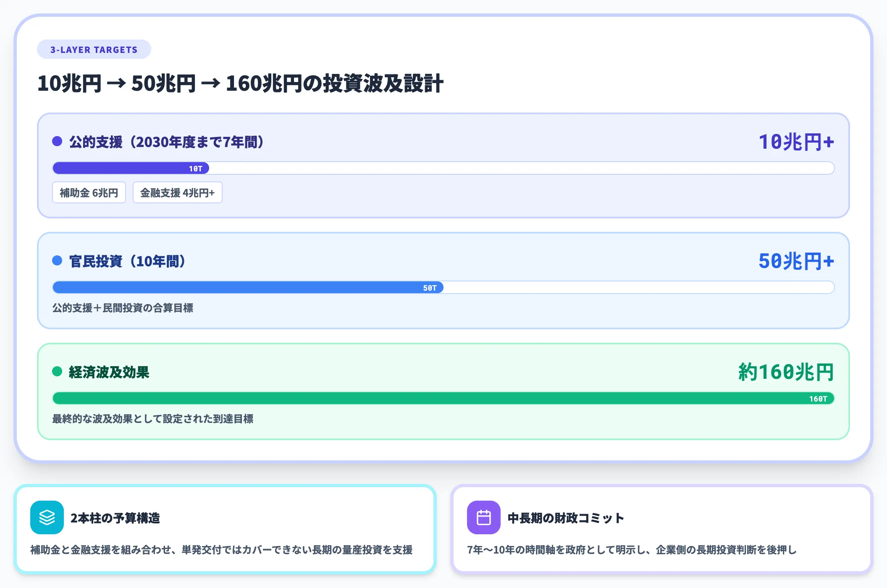Click the 50兆円+ value text
This screenshot has height=588, width=887.
[x=796, y=261]
